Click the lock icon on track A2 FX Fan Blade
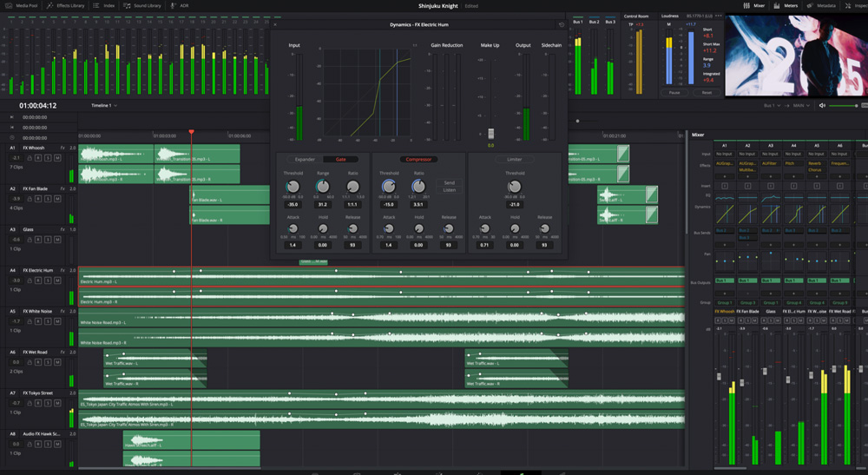868x475 pixels. coord(30,199)
